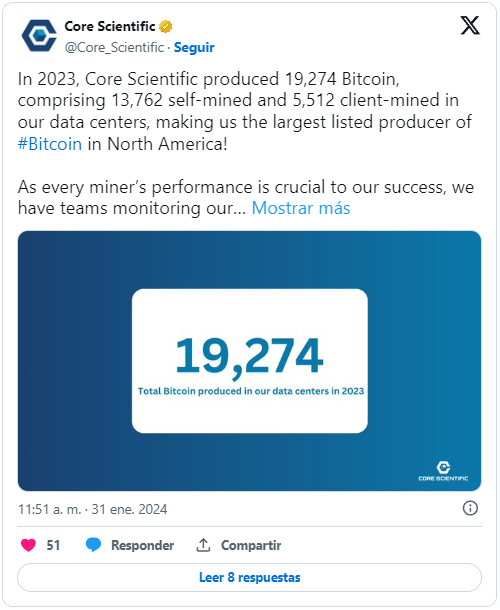Open the X logo icon

click(470, 26)
